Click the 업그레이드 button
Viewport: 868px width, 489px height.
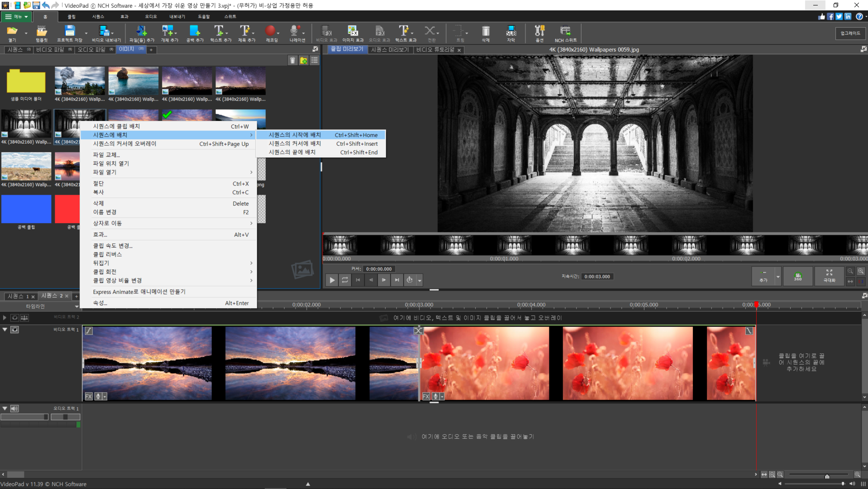850,33
